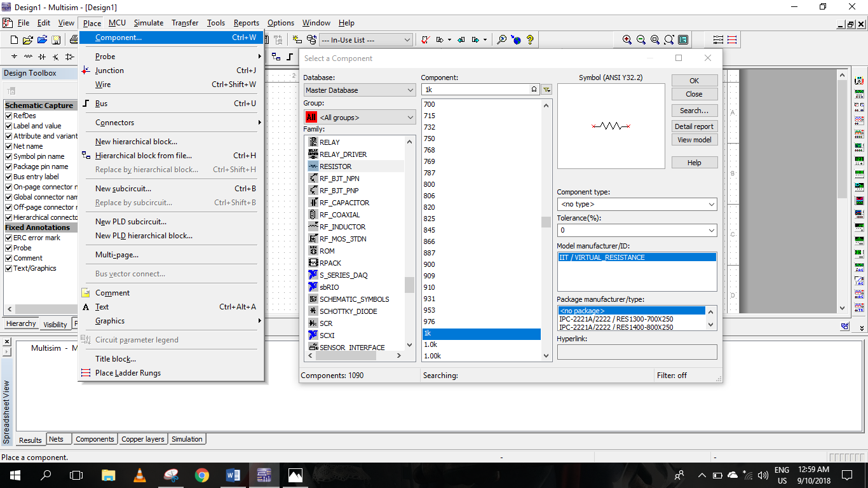Screen dimensions: 868x488
Task: Toggle the ERC error mark checkbox
Action: (x=9, y=238)
